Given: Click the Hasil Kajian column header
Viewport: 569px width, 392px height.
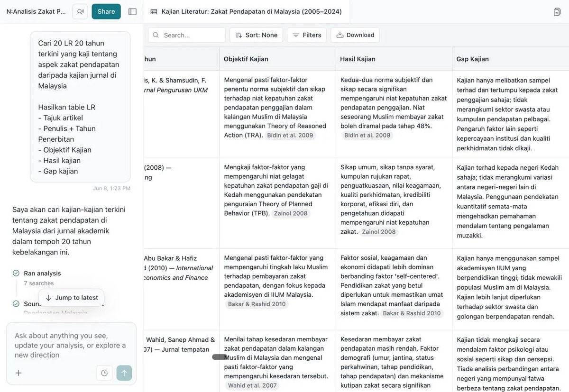Looking at the screenshot, I should [358, 59].
